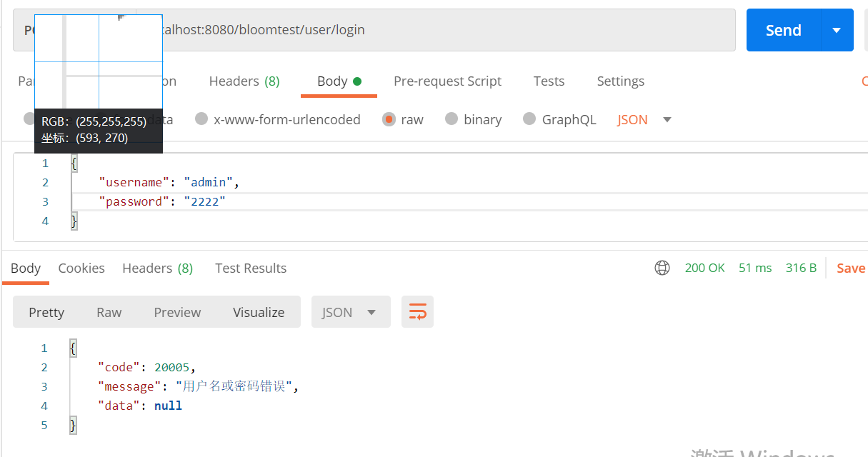This screenshot has width=868, height=457.
Task: Toggle the wrap lines icon button
Action: tap(417, 312)
